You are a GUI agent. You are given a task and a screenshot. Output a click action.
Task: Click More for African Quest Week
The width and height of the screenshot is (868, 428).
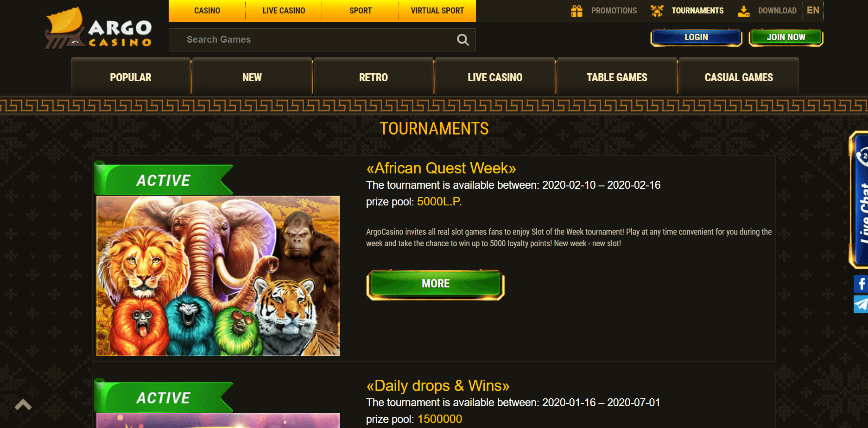(x=436, y=284)
